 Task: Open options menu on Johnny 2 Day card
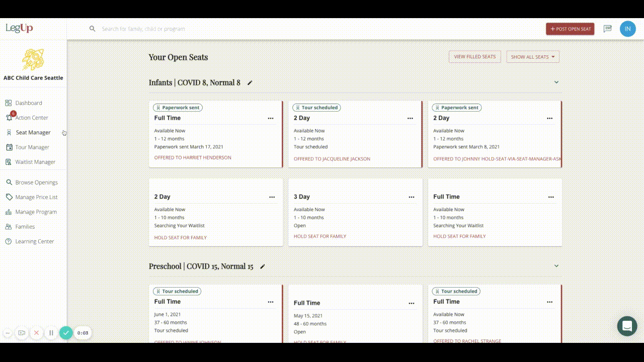point(549,119)
